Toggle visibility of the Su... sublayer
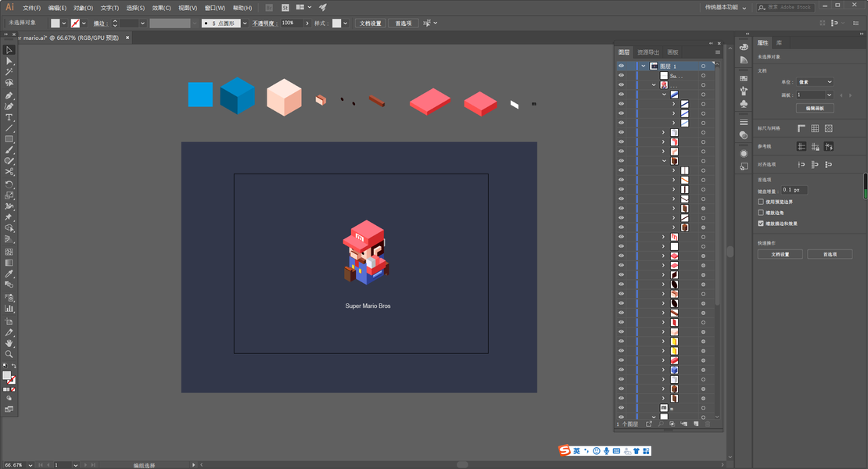 [621, 75]
